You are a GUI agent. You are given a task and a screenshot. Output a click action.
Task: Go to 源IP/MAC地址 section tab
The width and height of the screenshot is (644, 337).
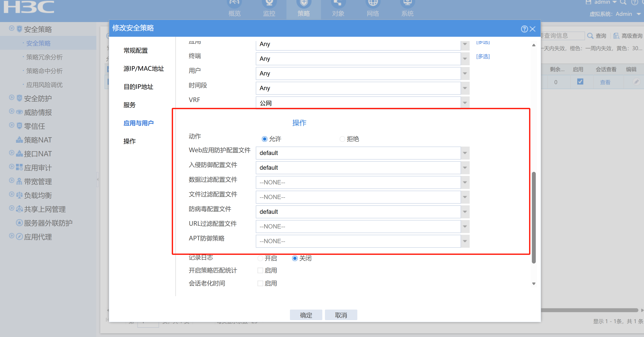pos(143,69)
